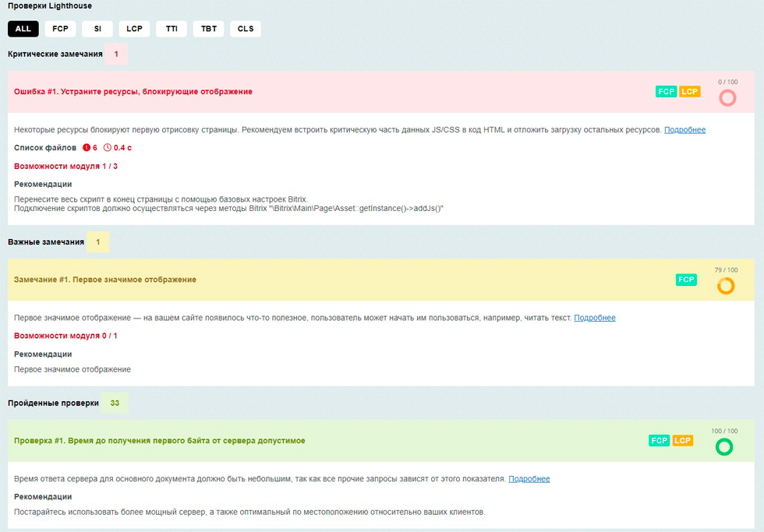The width and height of the screenshot is (764, 532).
Task: Switch to the TTI filter tab
Action: pos(171,29)
